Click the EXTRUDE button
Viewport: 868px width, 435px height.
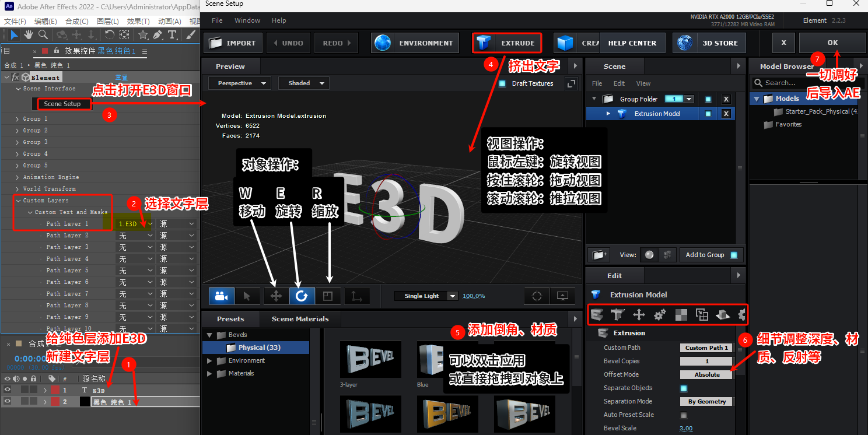tap(507, 43)
